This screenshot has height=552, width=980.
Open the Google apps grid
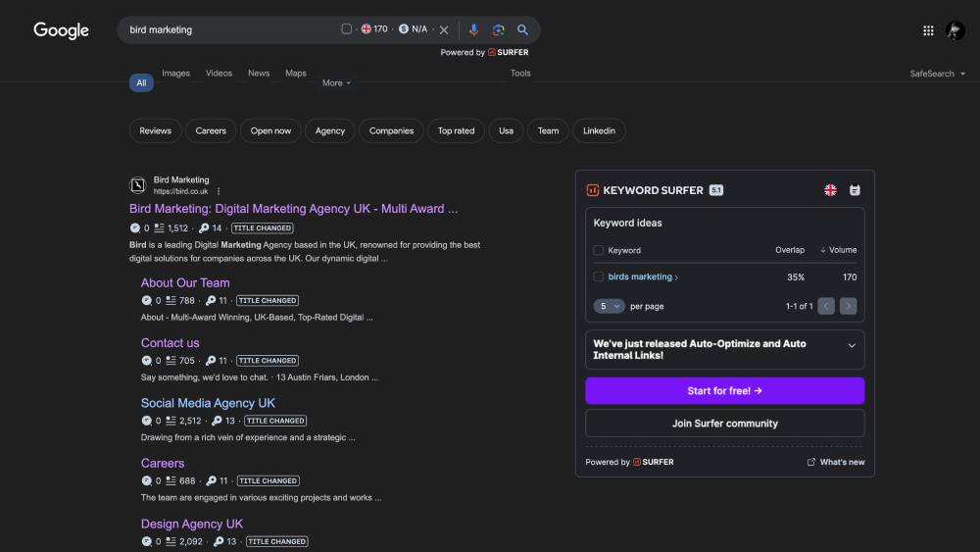point(928,30)
